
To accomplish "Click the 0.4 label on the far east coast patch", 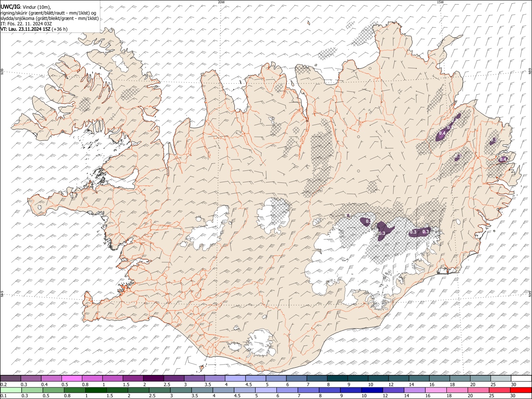I will [x=503, y=159].
